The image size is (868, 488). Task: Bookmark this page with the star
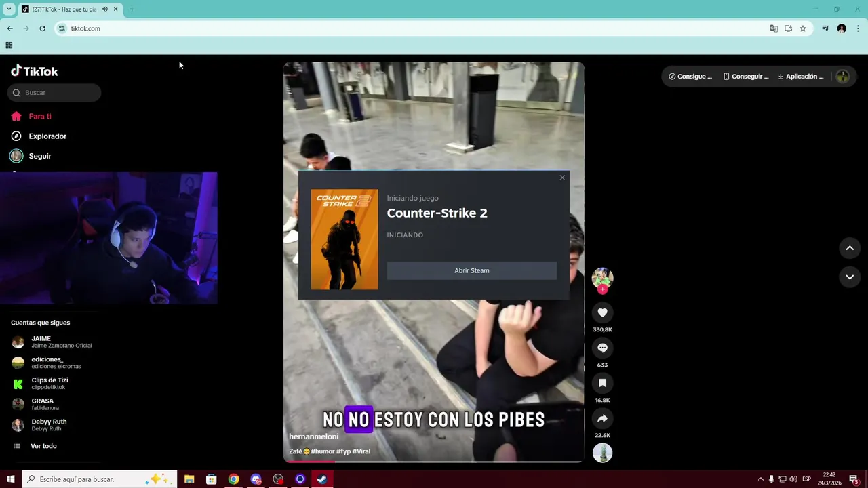point(803,28)
